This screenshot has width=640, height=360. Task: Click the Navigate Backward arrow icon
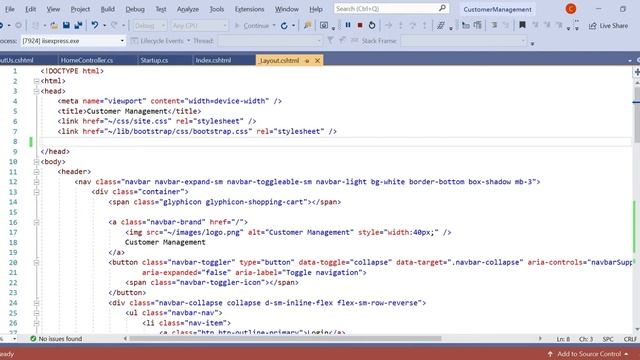point(2,25)
